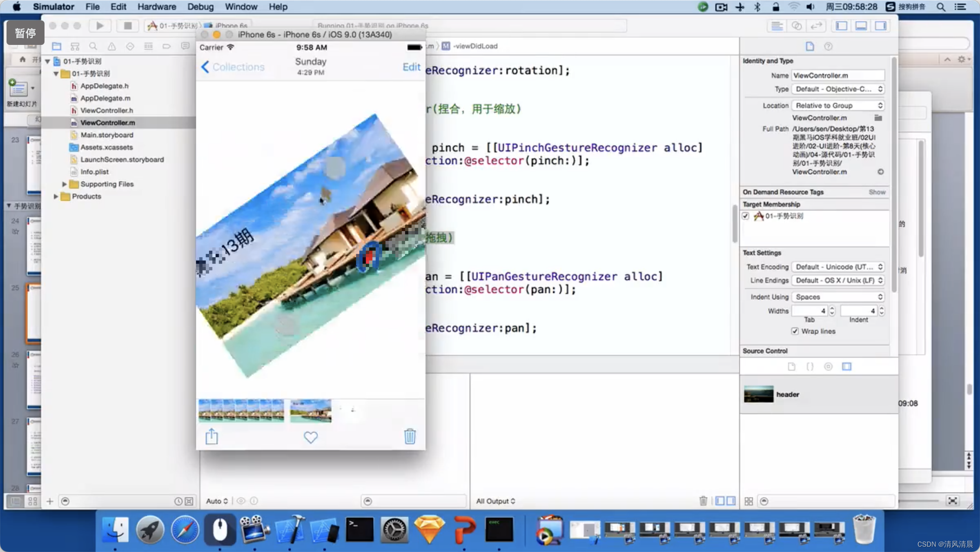Show On Demand Resource Tags
Viewport: 980px width, 552px height.
pyautogui.click(x=877, y=192)
